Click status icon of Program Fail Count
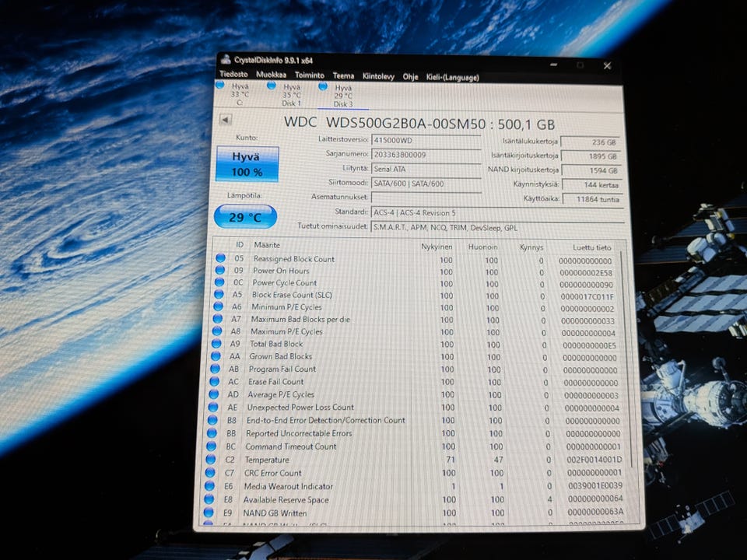The height and width of the screenshot is (560, 747). click(215, 369)
